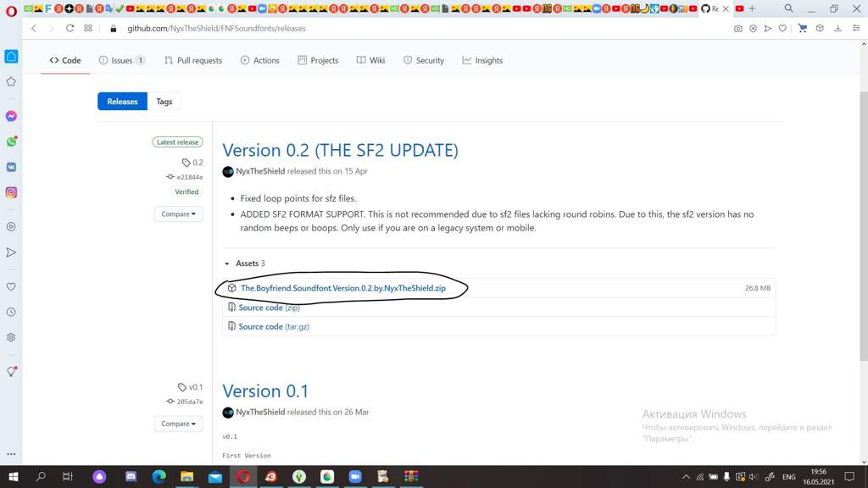The height and width of the screenshot is (488, 868).
Task: Open the Version 0.2 (THE SF2 UPDATE) title
Action: (x=341, y=150)
